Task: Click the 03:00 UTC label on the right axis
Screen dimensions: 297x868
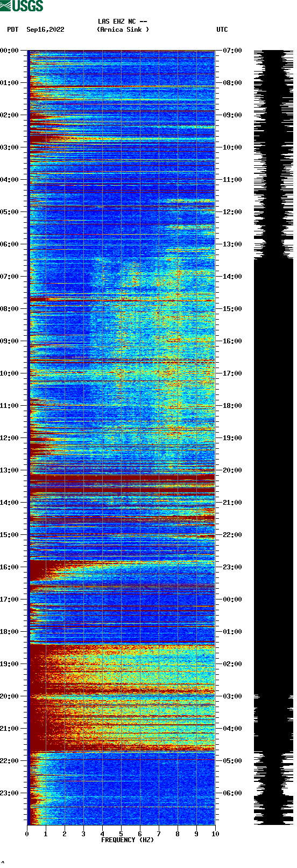Action: (x=232, y=696)
